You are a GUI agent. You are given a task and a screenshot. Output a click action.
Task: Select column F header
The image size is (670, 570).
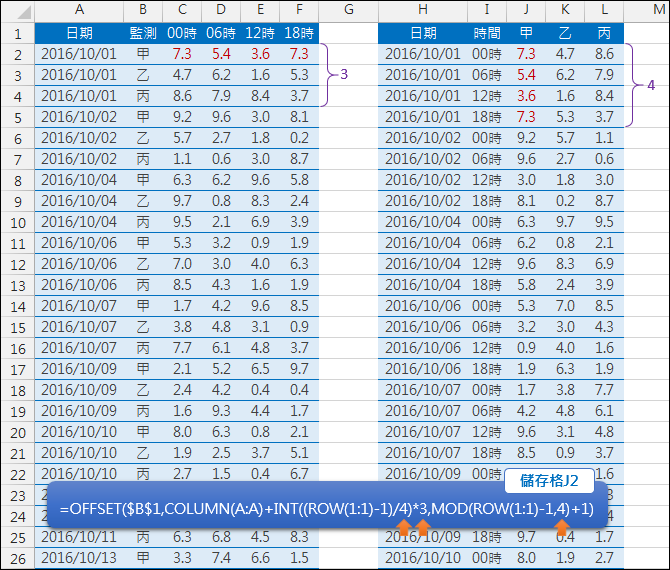pyautogui.click(x=299, y=11)
